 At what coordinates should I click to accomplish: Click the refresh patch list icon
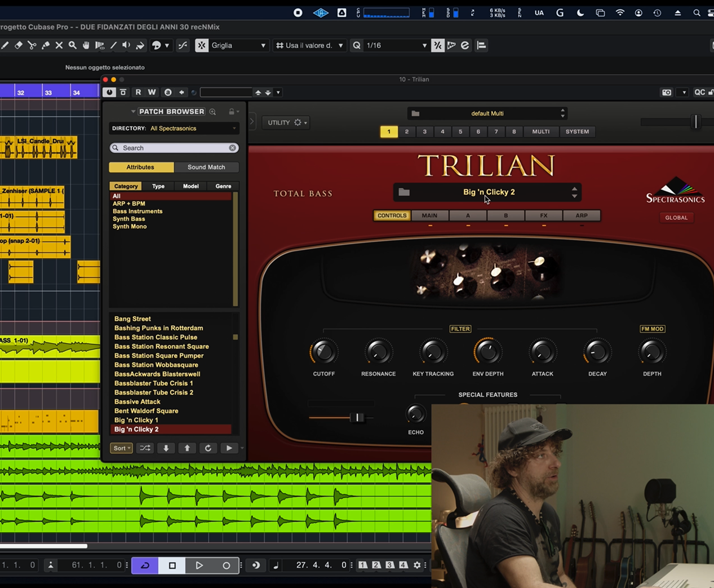(x=208, y=448)
